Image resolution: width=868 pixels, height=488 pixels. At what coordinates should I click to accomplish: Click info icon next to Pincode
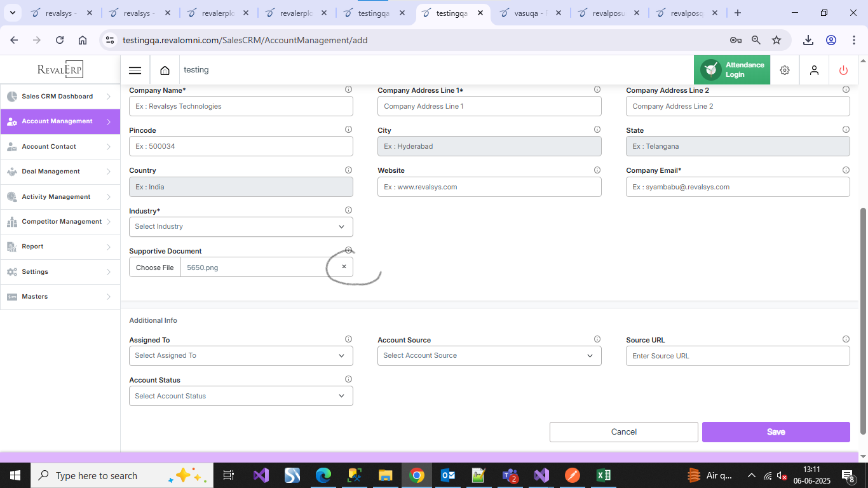(348, 130)
